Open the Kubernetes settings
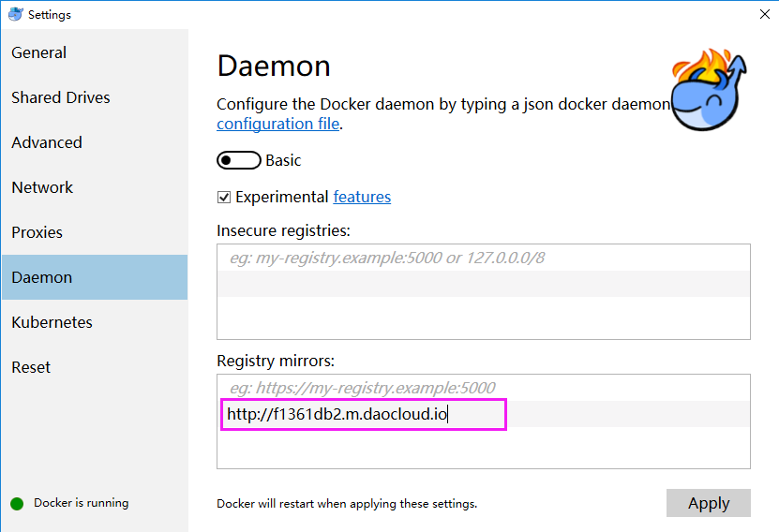779x532 pixels. pos(52,322)
